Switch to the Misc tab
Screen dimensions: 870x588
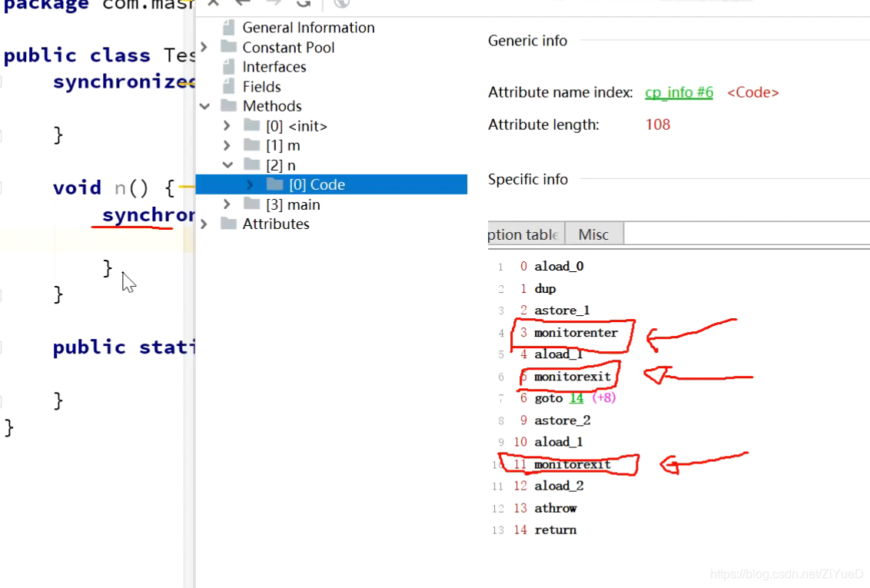point(593,234)
